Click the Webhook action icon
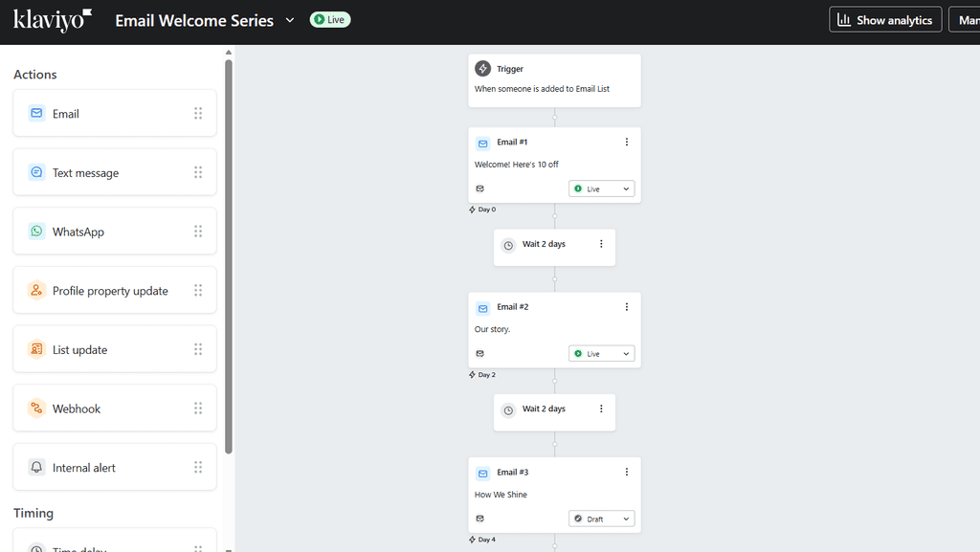This screenshot has width=980, height=552. [x=36, y=408]
